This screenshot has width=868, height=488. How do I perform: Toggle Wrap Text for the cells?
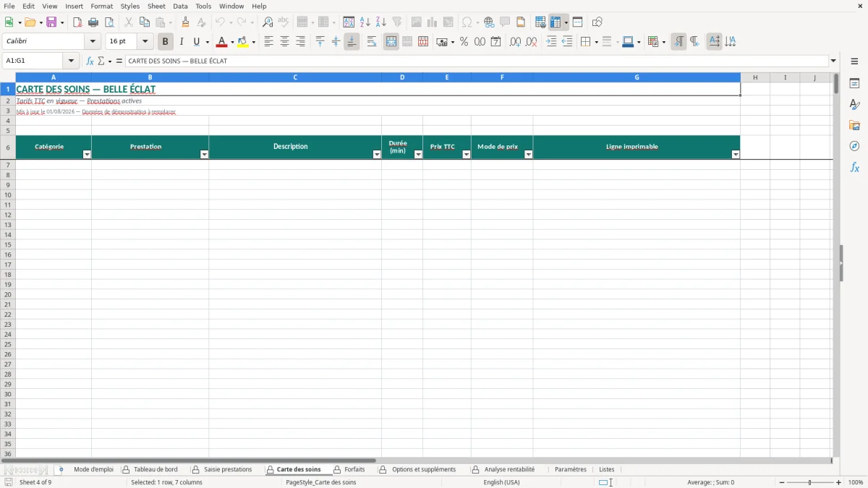372,42
